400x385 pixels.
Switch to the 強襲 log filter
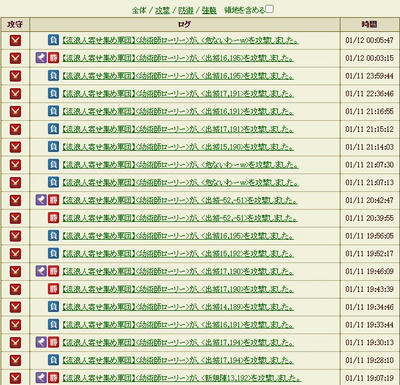tap(209, 10)
